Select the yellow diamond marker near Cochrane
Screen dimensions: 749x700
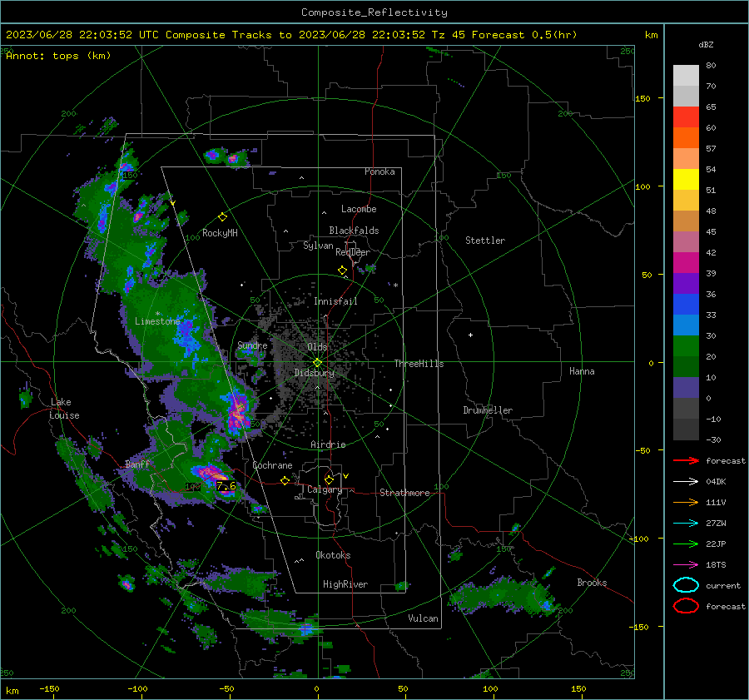(285, 480)
